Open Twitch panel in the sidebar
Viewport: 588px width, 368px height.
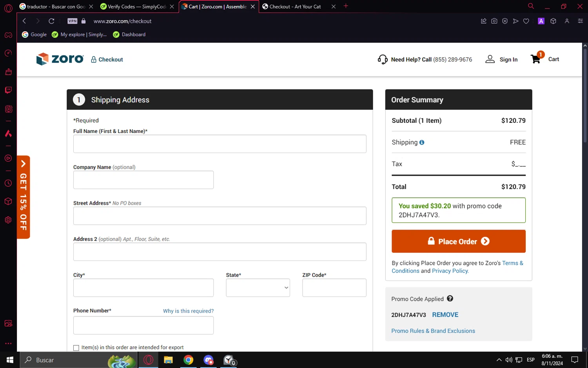point(8,90)
